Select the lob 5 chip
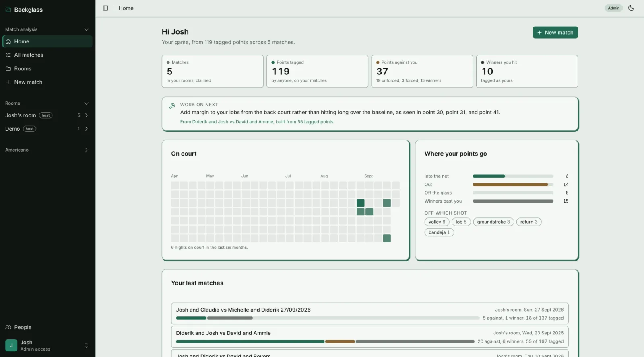This screenshot has height=357, width=644. coord(461,222)
